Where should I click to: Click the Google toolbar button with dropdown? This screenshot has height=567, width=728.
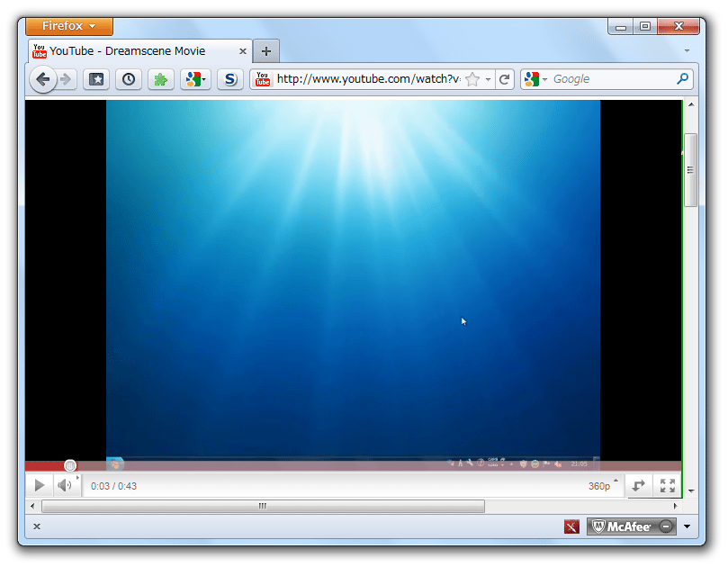(195, 79)
